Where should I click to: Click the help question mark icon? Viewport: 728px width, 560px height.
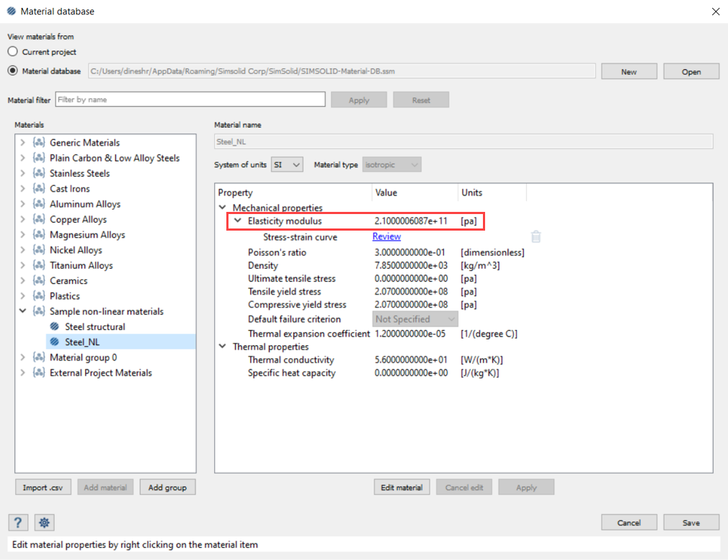[x=18, y=523]
